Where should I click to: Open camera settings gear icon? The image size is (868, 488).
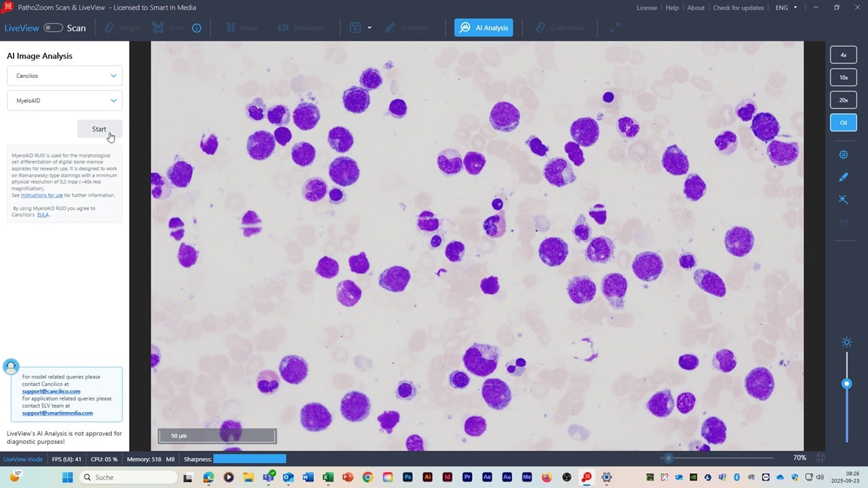844,155
